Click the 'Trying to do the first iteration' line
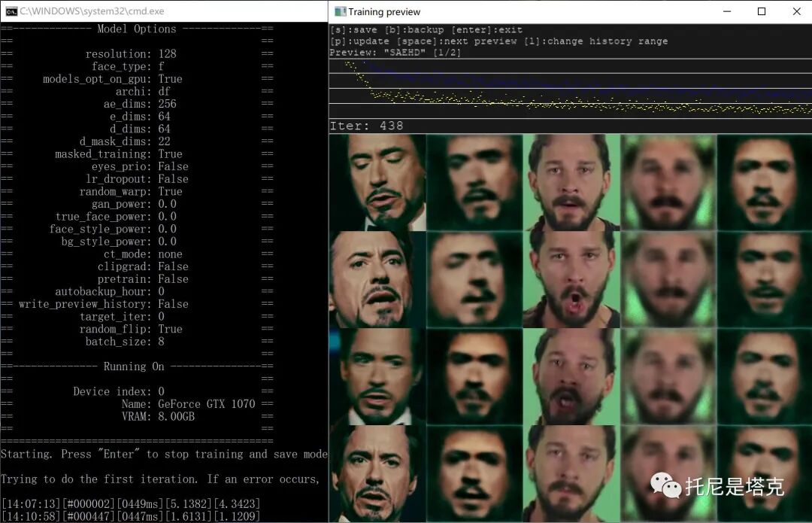This screenshot has height=523, width=812. tap(161, 479)
